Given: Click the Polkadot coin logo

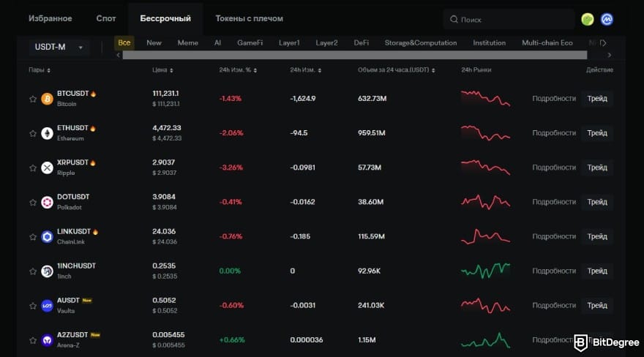Looking at the screenshot, I should [x=48, y=203].
